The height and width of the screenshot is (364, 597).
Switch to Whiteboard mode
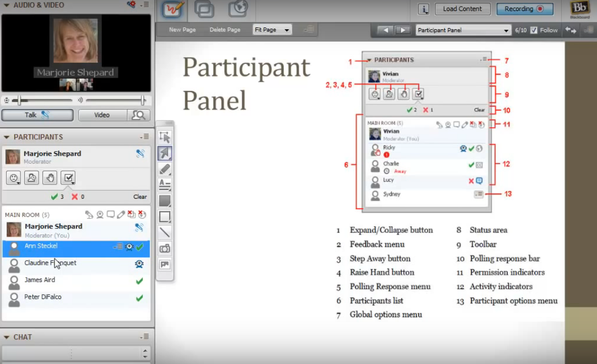[173, 9]
